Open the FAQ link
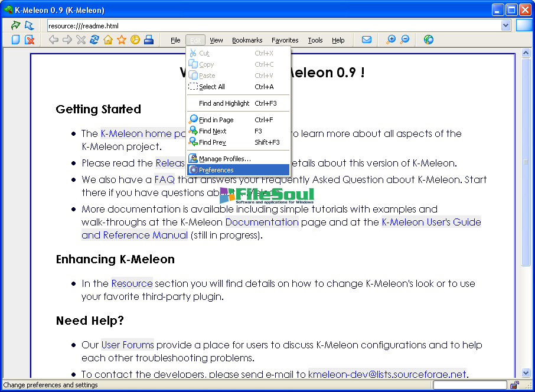 coord(165,179)
